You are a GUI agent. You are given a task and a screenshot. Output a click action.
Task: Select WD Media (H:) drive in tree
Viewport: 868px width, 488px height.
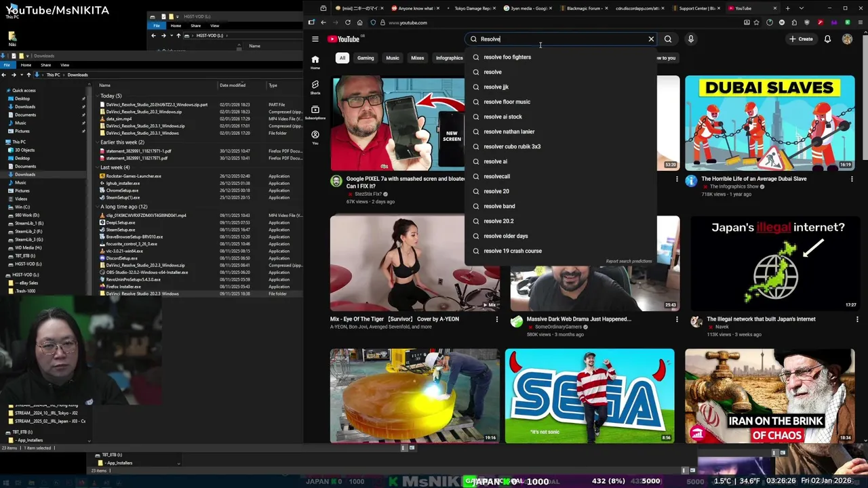point(28,247)
